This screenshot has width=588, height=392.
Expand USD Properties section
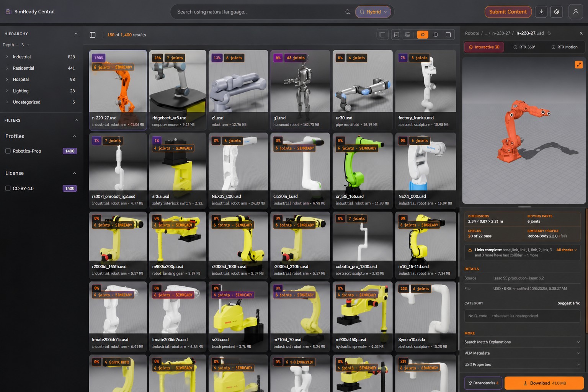522,364
